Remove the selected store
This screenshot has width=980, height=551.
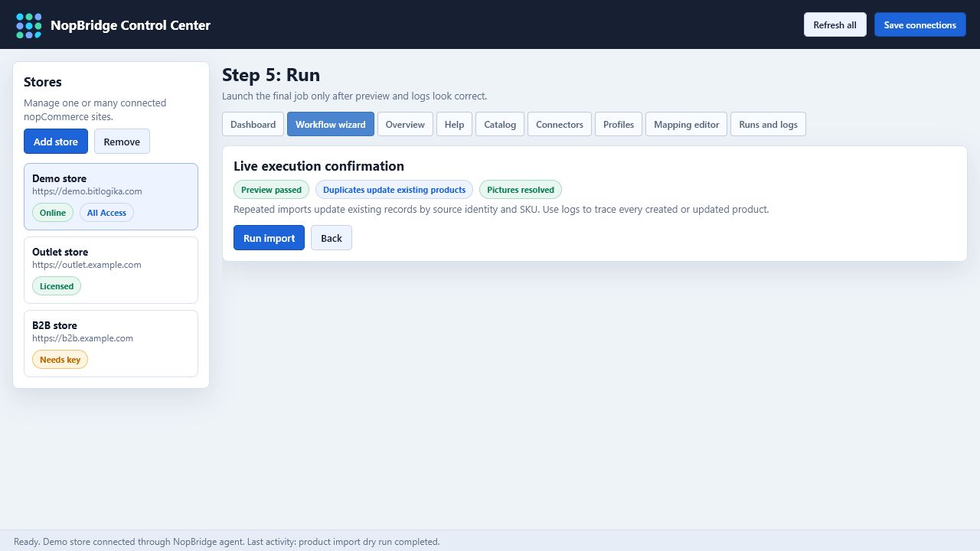(122, 142)
